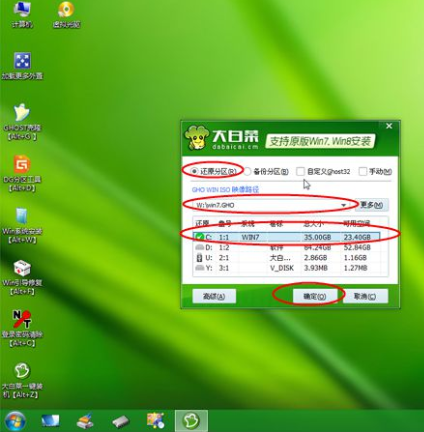Launch GHOST clone tool (Alt+G) icon
This screenshot has width=424, height=432.
(22, 122)
